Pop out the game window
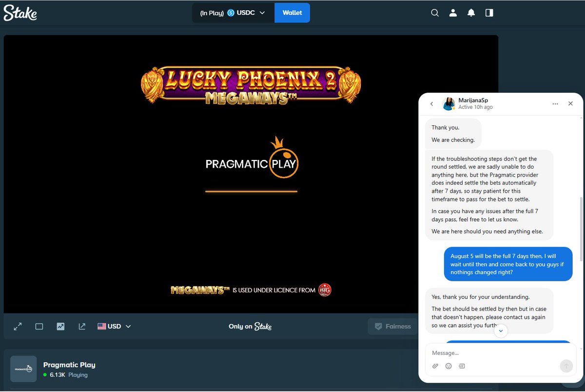 [82, 326]
